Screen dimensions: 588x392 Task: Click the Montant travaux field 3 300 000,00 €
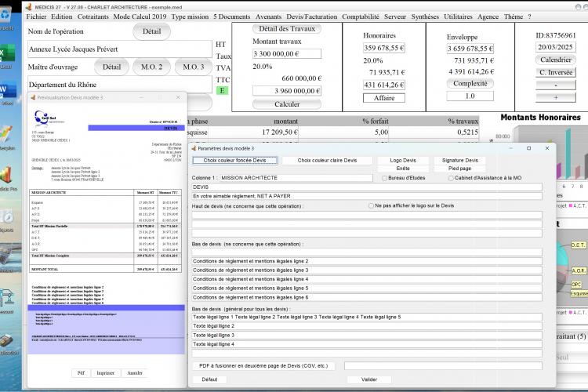(287, 53)
